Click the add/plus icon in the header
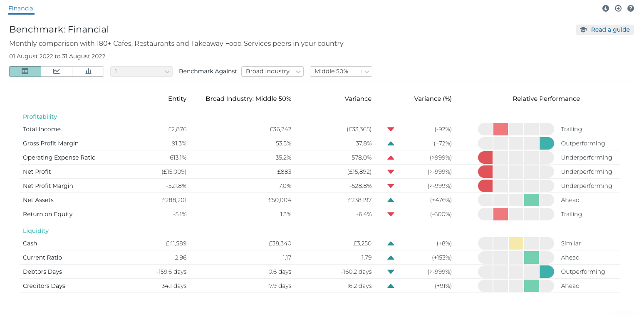This screenshot has height=315, width=644. click(x=618, y=8)
